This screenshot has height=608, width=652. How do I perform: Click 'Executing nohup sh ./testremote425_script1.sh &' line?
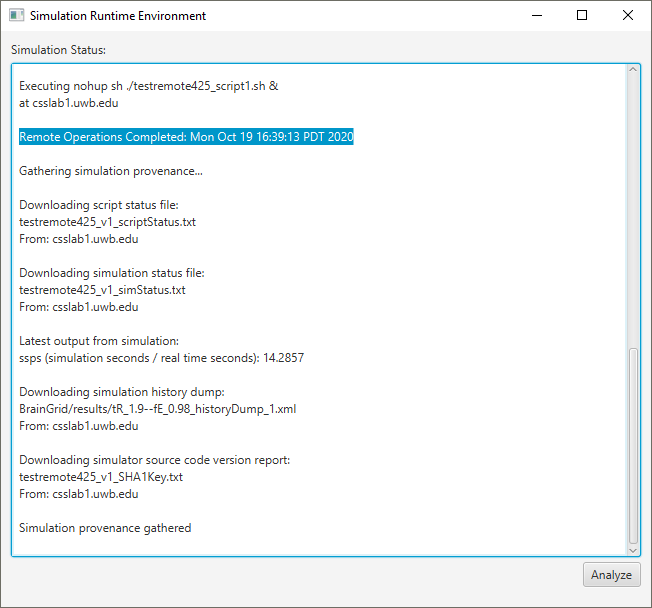point(148,86)
